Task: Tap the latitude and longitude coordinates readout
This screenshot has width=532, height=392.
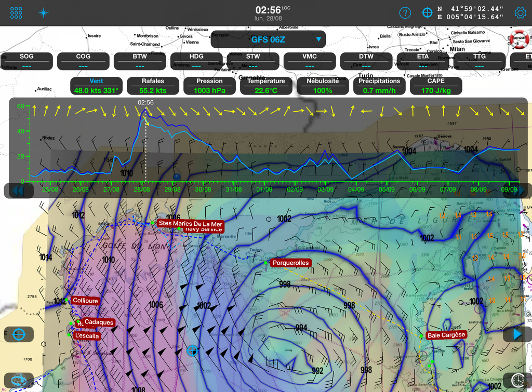Action: (x=470, y=13)
